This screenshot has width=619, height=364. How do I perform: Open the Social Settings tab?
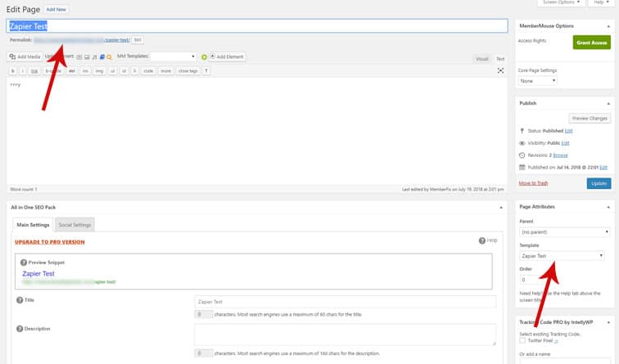(x=75, y=225)
